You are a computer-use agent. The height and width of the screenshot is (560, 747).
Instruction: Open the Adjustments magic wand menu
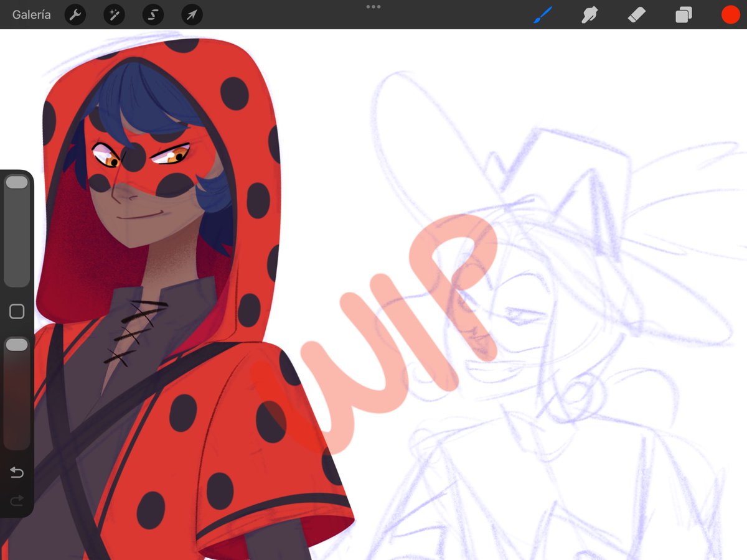coord(114,15)
